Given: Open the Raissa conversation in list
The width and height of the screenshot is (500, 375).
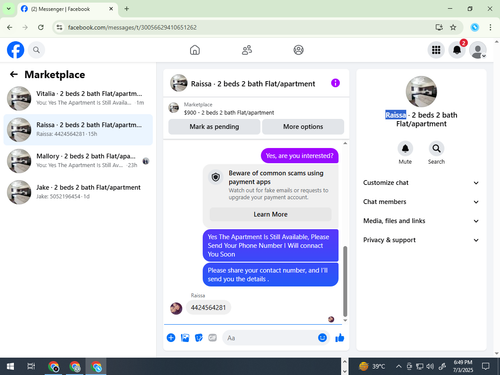Looking at the screenshot, I should pyautogui.click(x=78, y=130).
